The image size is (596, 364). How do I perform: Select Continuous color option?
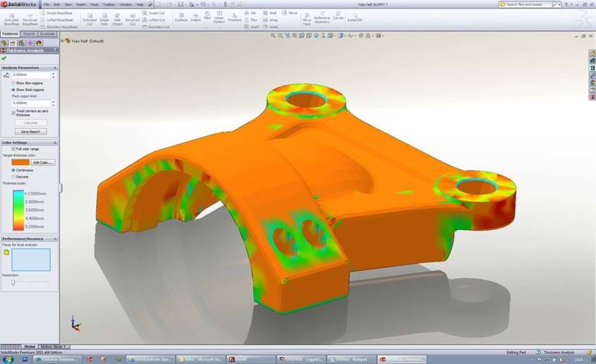coord(23,170)
